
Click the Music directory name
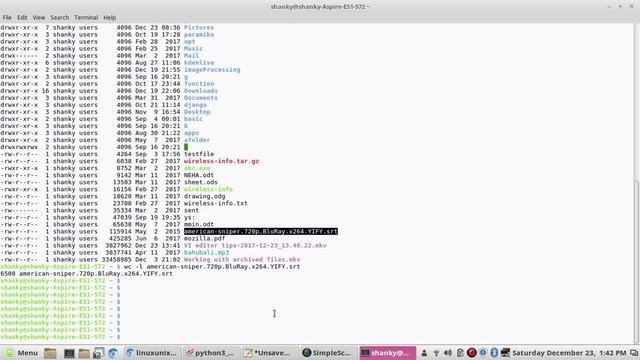click(193, 49)
